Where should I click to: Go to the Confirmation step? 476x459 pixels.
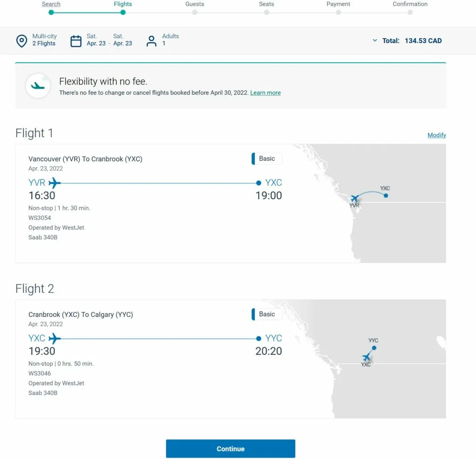(410, 4)
